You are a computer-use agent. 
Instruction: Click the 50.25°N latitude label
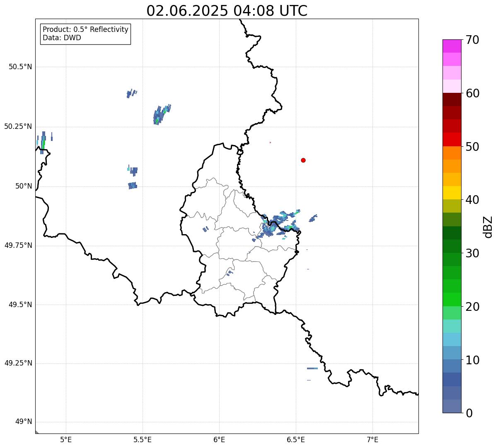pos(18,127)
